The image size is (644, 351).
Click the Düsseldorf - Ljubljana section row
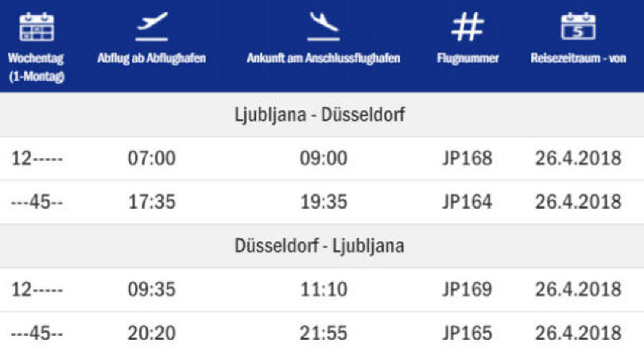pos(322,245)
